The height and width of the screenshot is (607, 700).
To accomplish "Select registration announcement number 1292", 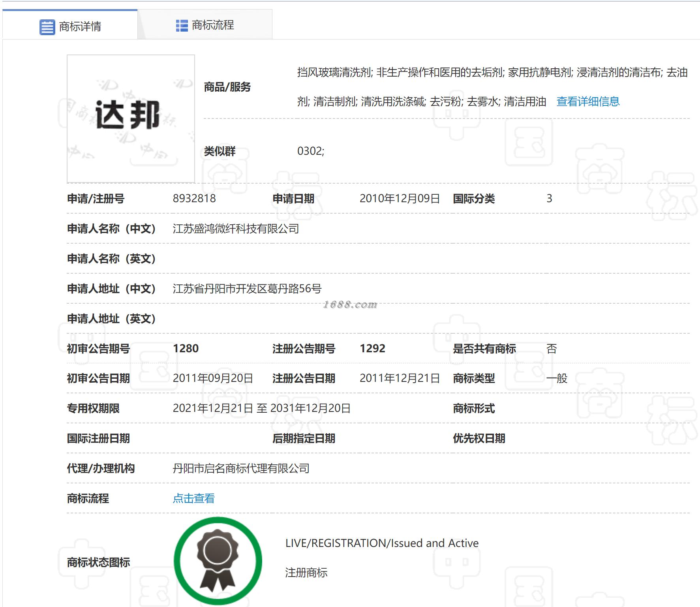I will (372, 348).
